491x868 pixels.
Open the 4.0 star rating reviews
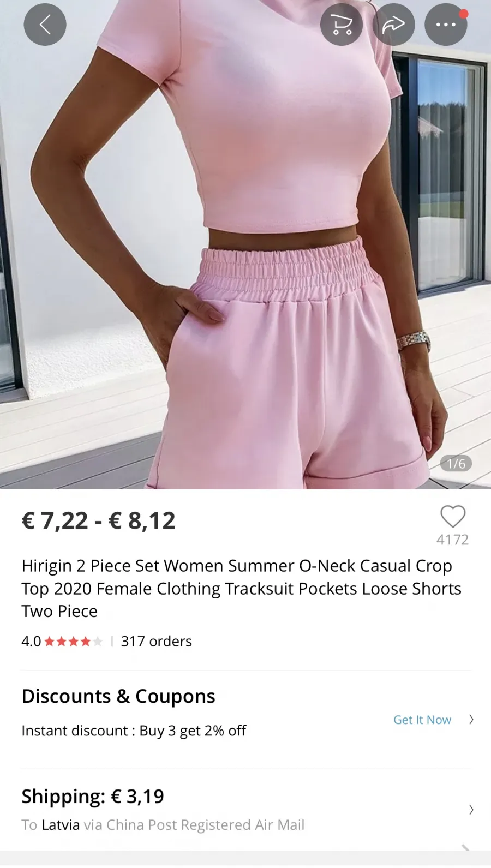(62, 642)
